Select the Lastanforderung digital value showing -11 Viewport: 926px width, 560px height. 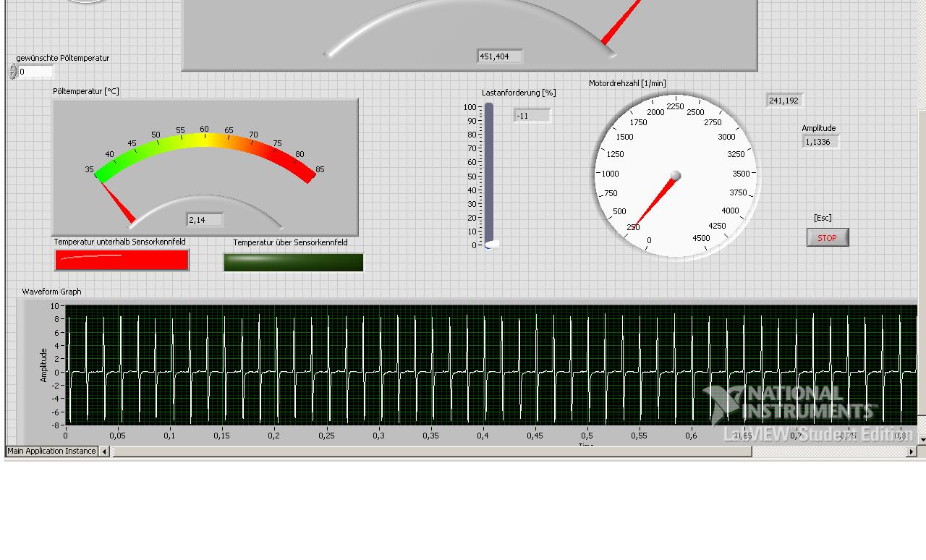coord(532,115)
